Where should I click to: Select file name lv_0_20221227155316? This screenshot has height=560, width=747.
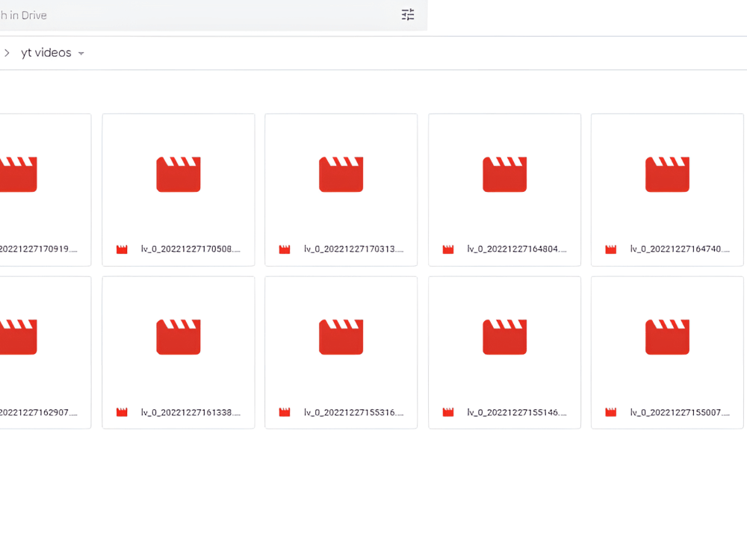click(353, 412)
